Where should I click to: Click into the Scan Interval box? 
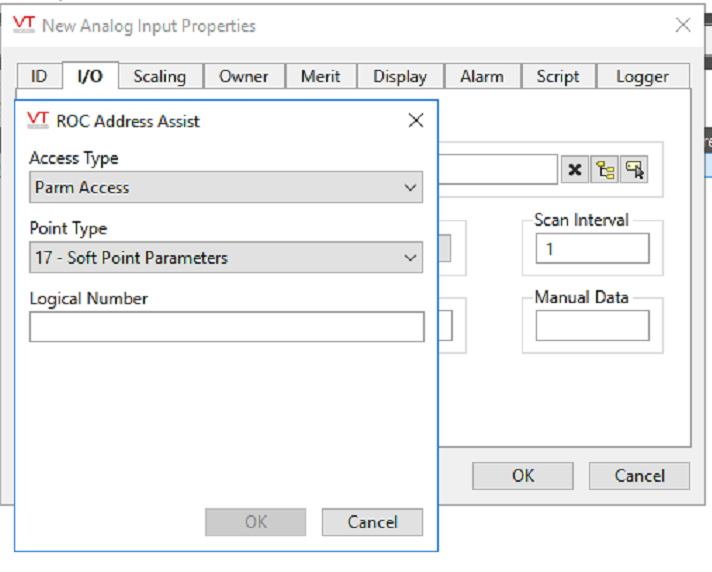(593, 248)
